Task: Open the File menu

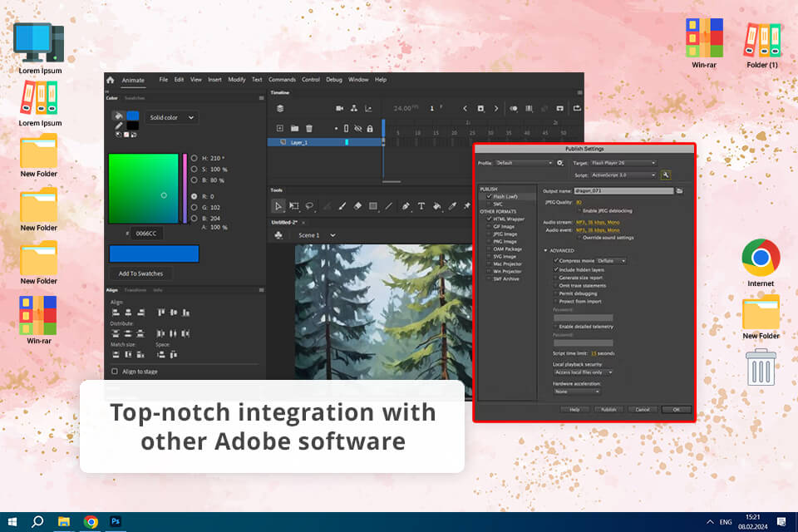Action: [164, 80]
